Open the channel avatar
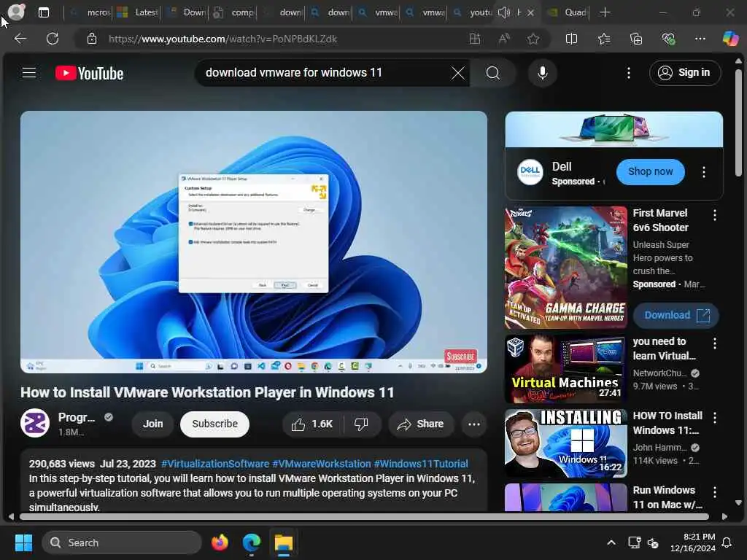Image resolution: width=747 pixels, height=560 pixels. [x=35, y=423]
